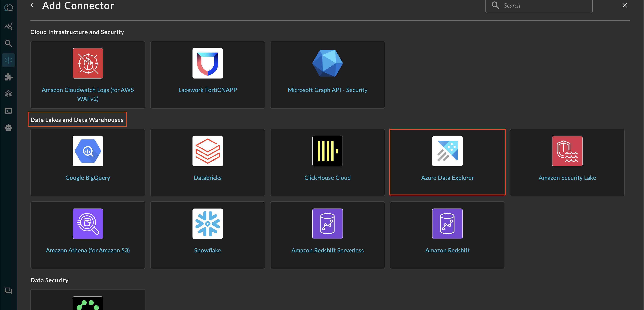The image size is (644, 310).
Task: Click the Cloud Infrastructure and Security heading
Action: (x=77, y=32)
